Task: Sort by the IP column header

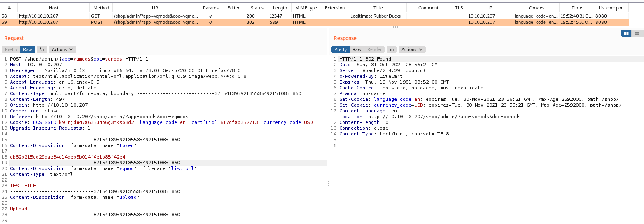Action: 490,8
